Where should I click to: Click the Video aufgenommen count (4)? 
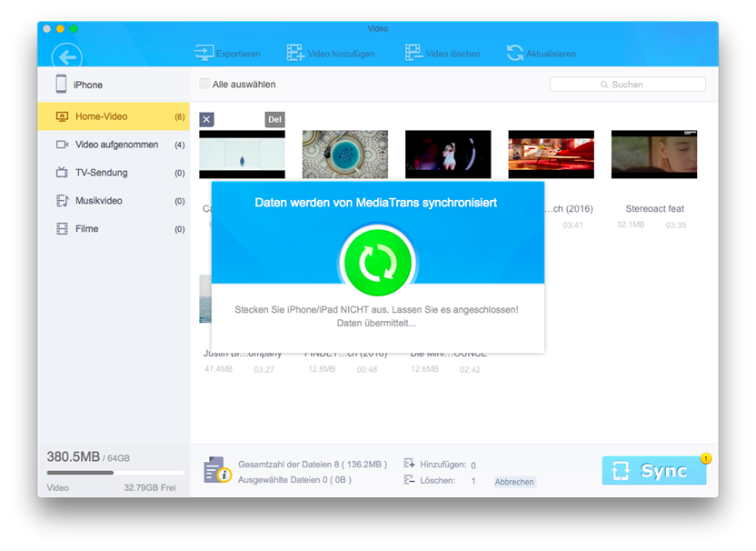179,145
